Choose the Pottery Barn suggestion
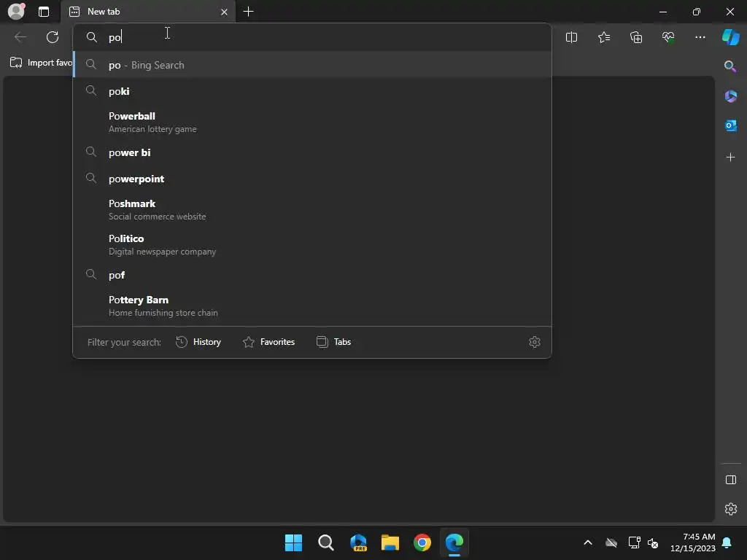This screenshot has width=747, height=560. click(312, 306)
